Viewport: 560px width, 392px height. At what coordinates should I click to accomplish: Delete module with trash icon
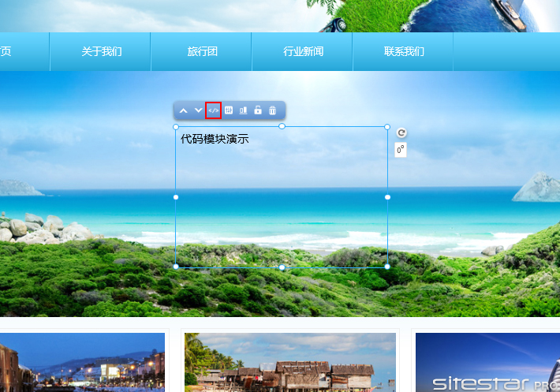click(272, 110)
